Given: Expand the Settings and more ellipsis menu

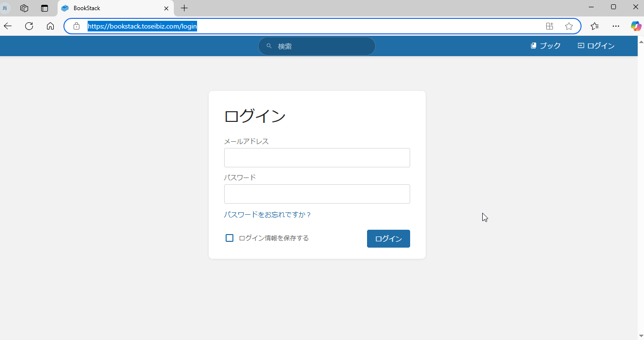Looking at the screenshot, I should click(615, 26).
